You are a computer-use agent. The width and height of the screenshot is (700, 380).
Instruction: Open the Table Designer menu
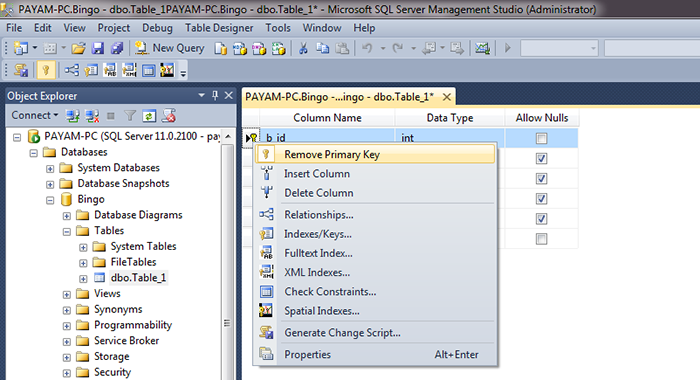tap(219, 28)
